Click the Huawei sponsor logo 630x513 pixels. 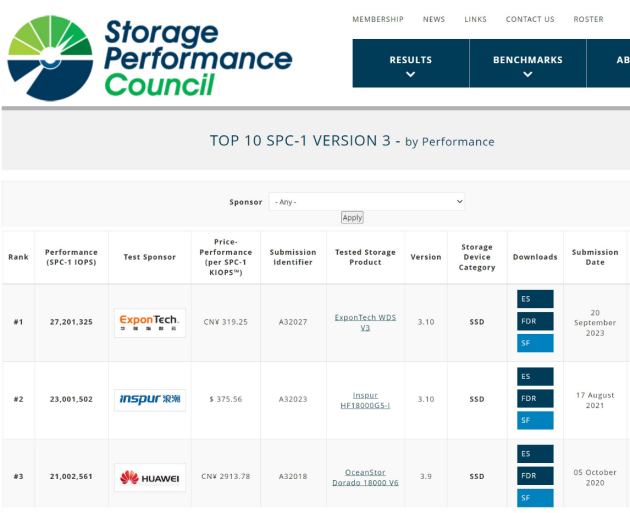pos(150,477)
